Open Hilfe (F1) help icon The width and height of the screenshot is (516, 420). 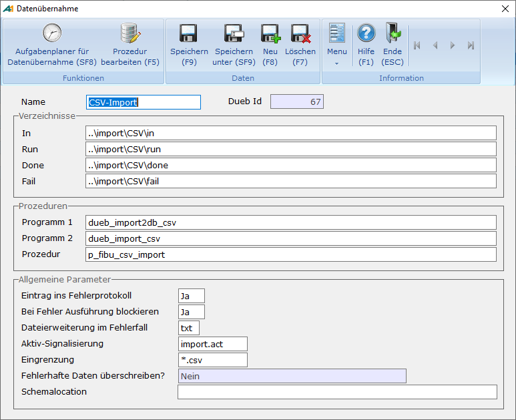366,33
